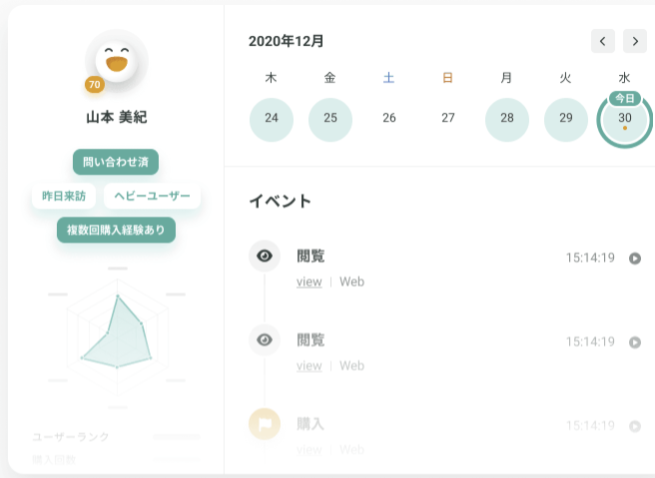The width and height of the screenshot is (655, 478).
Task: Go to previous week with left chevron
Action: (x=603, y=41)
